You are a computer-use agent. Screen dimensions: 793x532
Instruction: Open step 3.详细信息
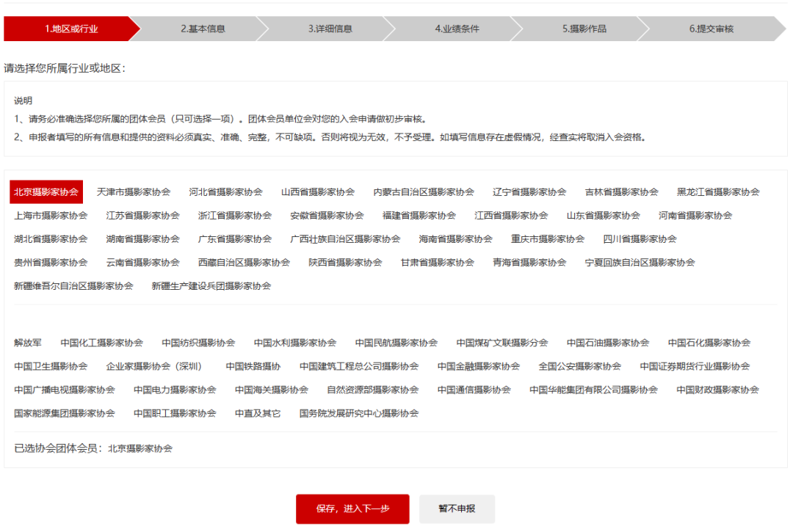[330, 29]
